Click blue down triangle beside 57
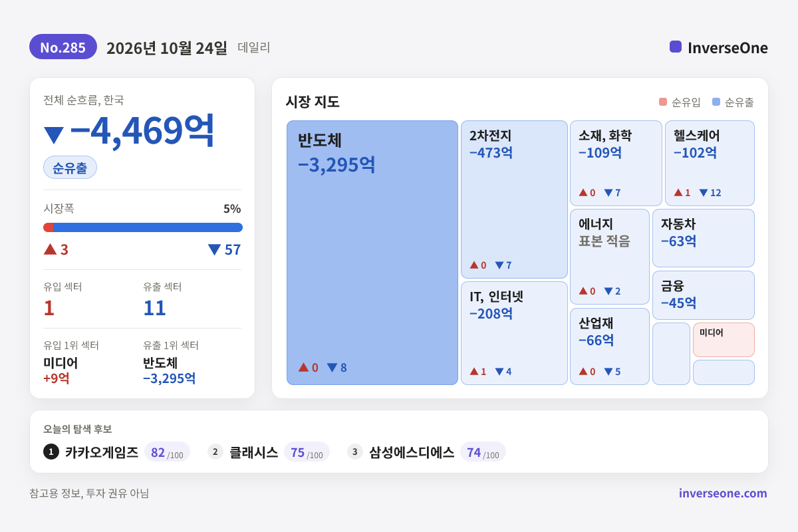This screenshot has height=532, width=798. point(214,250)
